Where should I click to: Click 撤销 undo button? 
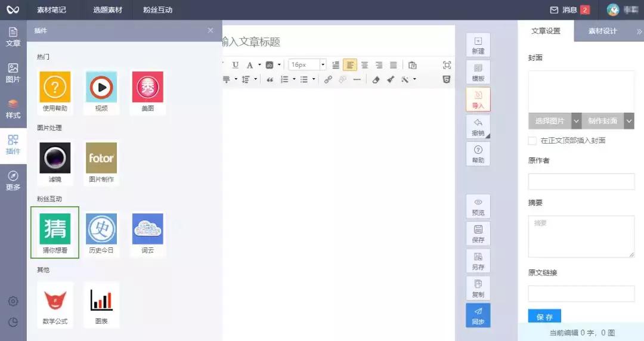(x=478, y=127)
